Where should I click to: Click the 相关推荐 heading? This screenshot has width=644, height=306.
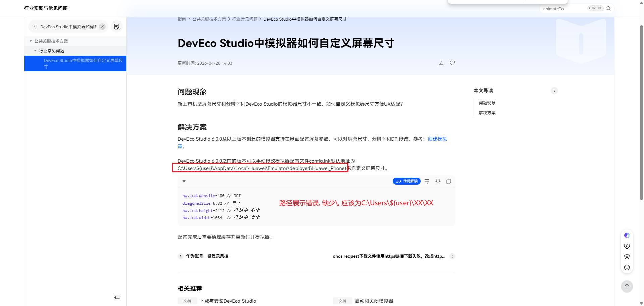[190, 288]
